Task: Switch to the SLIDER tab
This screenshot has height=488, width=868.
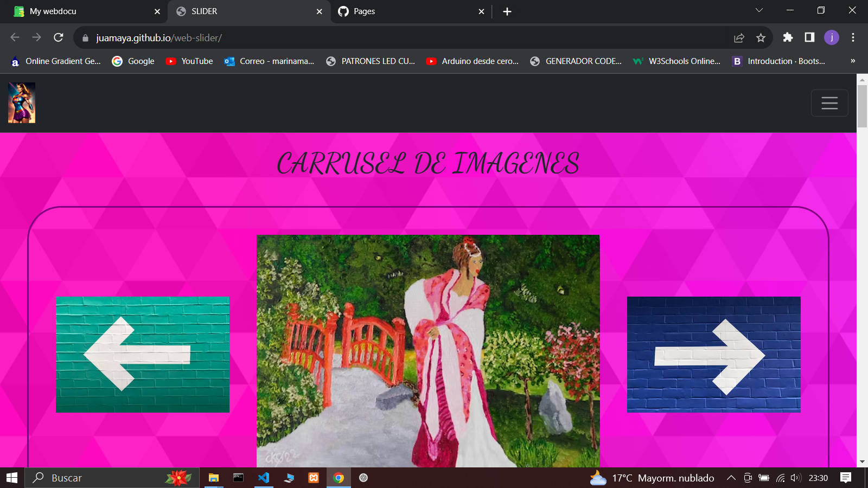Action: 250,11
